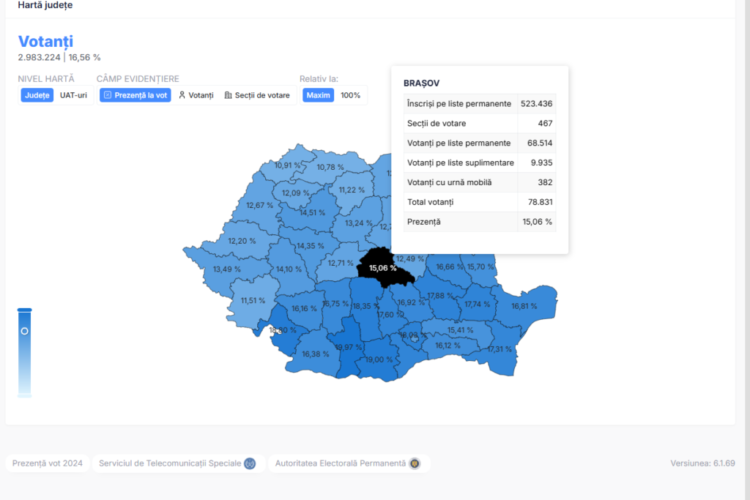Highlight by Secții de votare
This screenshot has width=750, height=500.
257,95
